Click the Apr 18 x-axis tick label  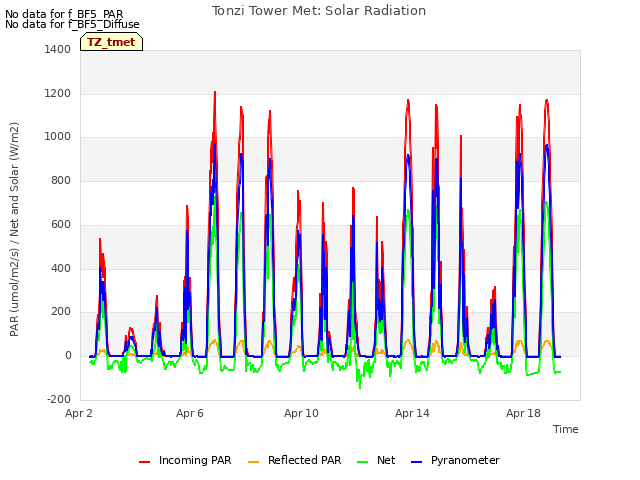pos(523,413)
